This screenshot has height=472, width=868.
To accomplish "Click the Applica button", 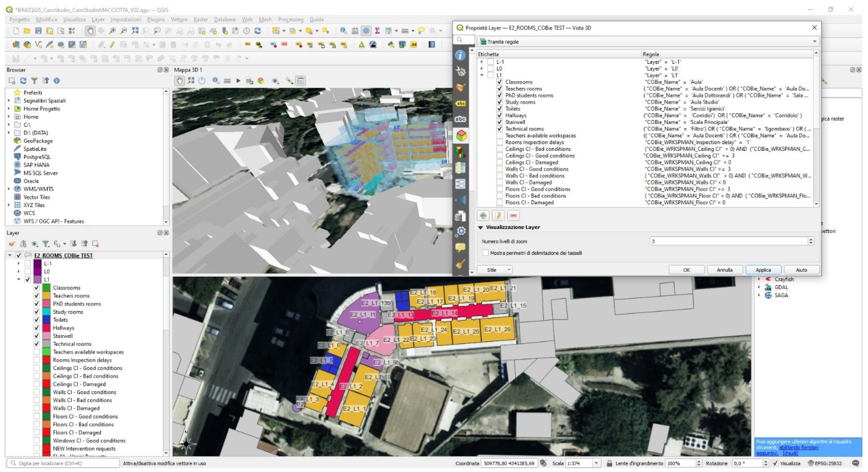I will pos(763,270).
